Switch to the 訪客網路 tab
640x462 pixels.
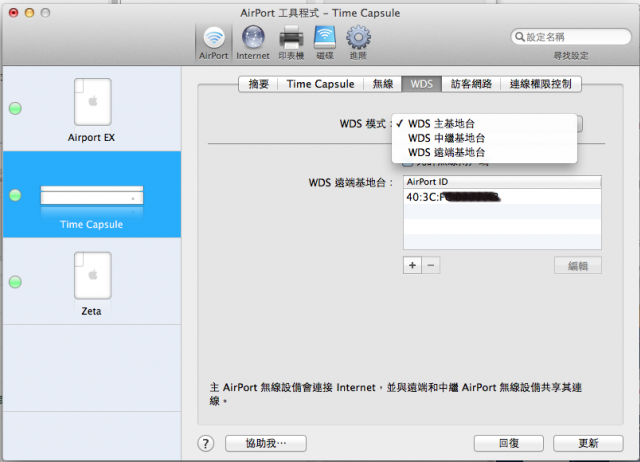point(471,84)
